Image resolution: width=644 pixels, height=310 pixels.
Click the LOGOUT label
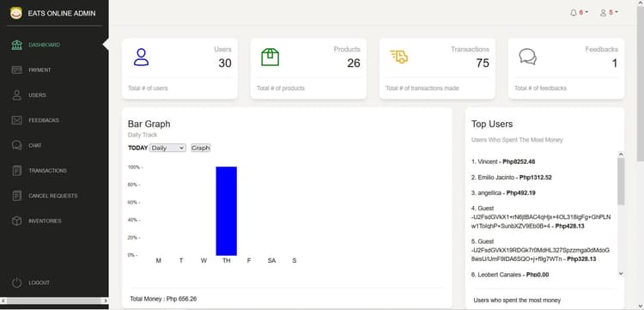[39, 283]
